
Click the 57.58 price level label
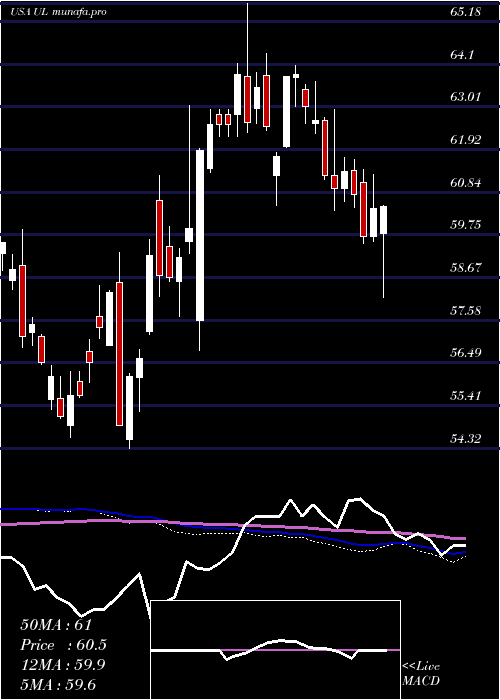coord(466,310)
